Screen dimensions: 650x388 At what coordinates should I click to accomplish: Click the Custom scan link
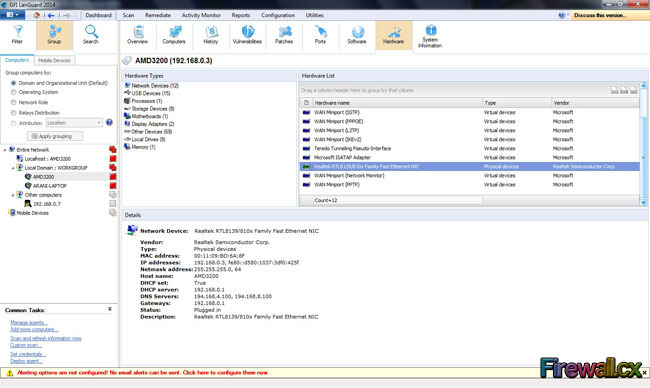coord(26,345)
